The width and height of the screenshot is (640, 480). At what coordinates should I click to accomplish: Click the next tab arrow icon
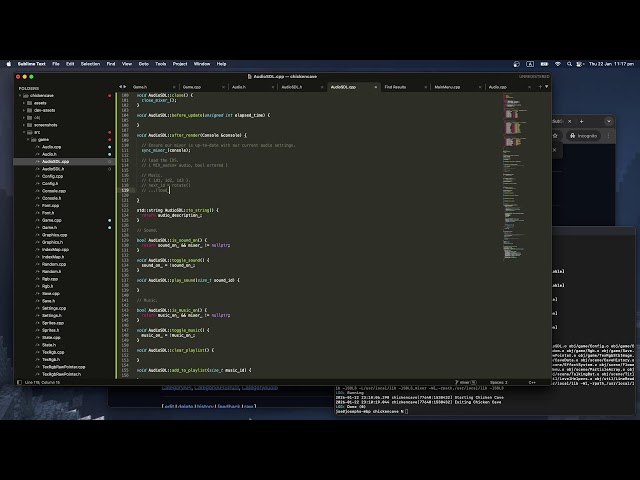tap(124, 87)
